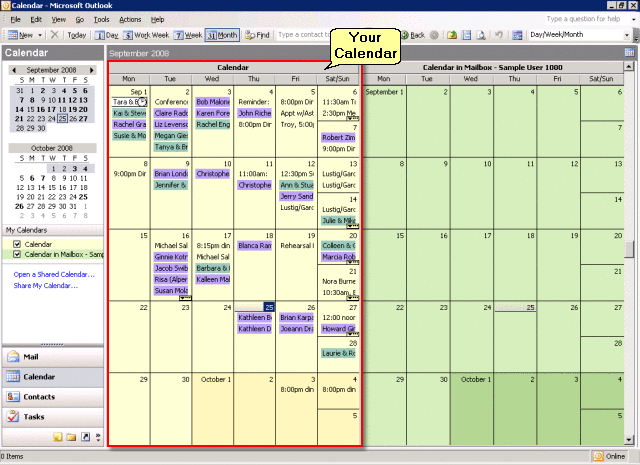
Task: Open Mail in the navigation pane
Action: (x=53, y=357)
